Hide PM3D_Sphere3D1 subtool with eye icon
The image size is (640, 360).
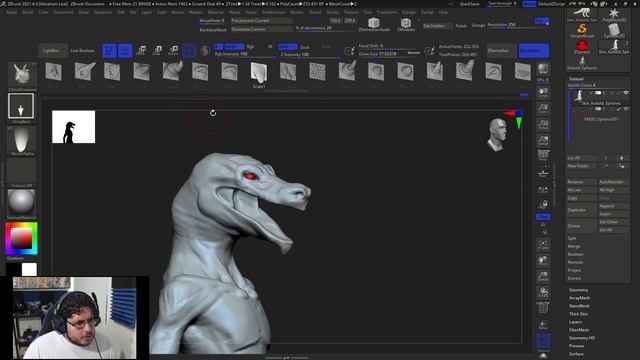point(626,109)
